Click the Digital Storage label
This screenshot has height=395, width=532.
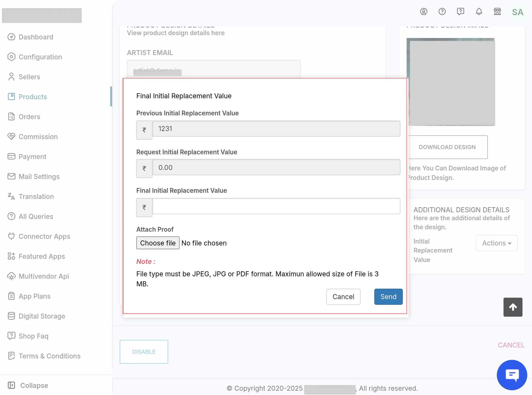click(42, 316)
